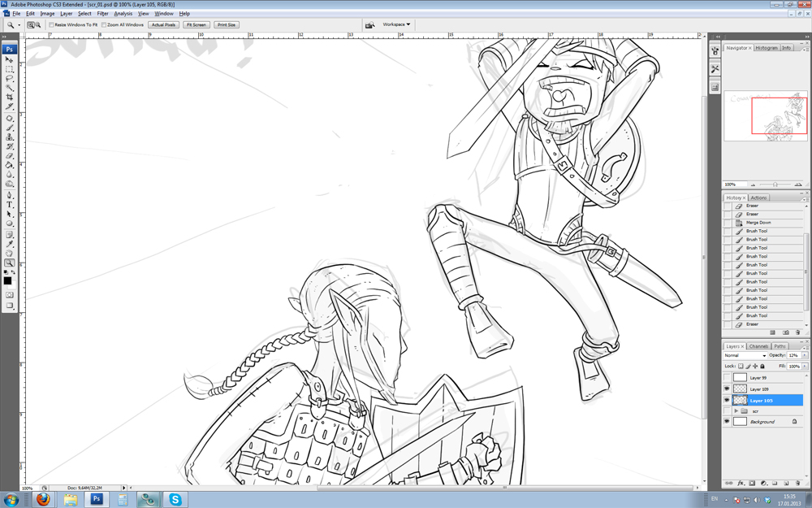Screen dimensions: 812x508
Task: Select the Brush tool in the toolbox
Action: 9,128
